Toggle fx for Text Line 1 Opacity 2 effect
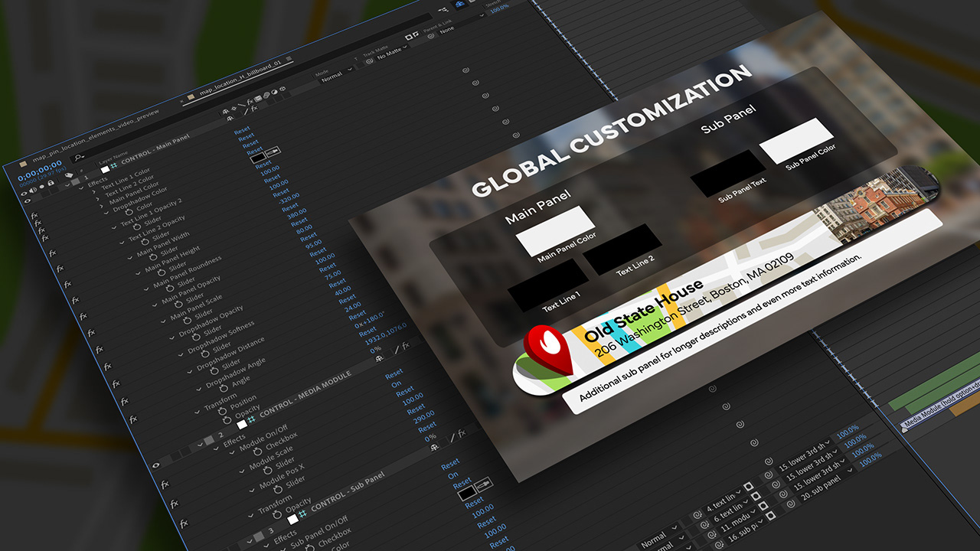980x551 pixels. (53, 253)
